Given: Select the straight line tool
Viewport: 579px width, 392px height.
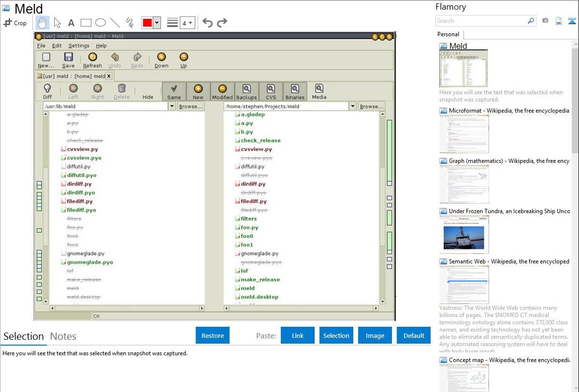Looking at the screenshot, I should coord(115,23).
